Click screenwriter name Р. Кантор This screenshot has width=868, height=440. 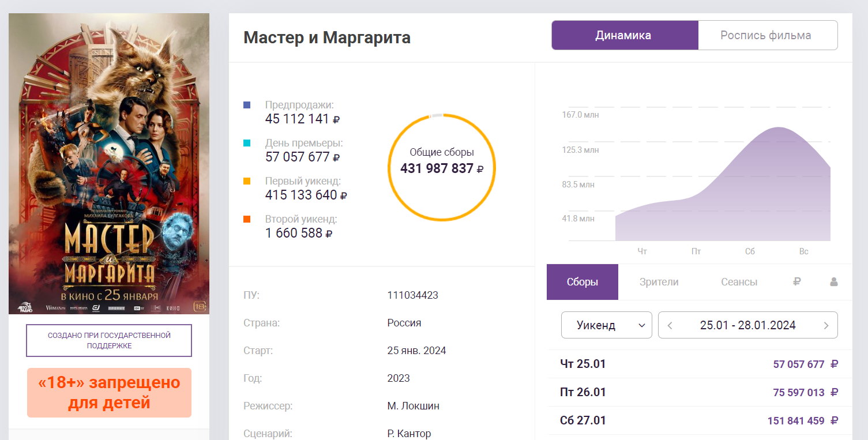pyautogui.click(x=409, y=434)
